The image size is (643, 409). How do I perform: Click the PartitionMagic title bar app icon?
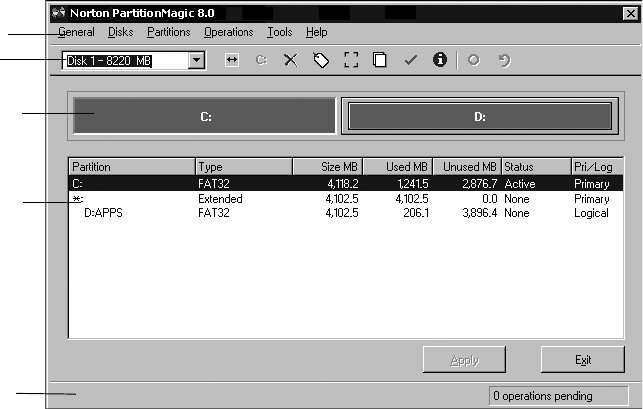(x=59, y=13)
